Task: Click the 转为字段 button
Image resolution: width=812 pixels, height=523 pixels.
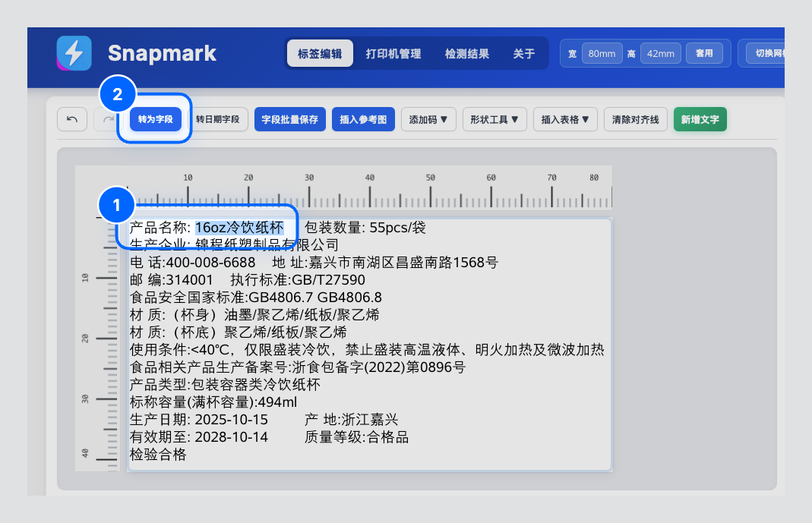Action: (x=155, y=119)
